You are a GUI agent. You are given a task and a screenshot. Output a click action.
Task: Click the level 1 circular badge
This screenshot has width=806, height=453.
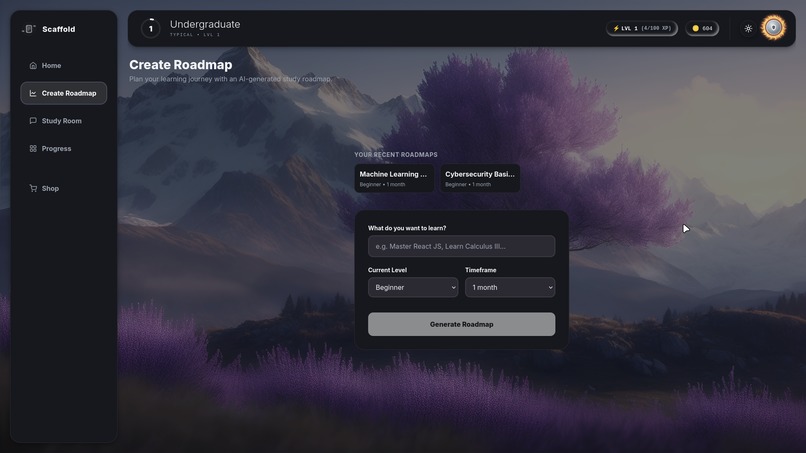pyautogui.click(x=151, y=28)
